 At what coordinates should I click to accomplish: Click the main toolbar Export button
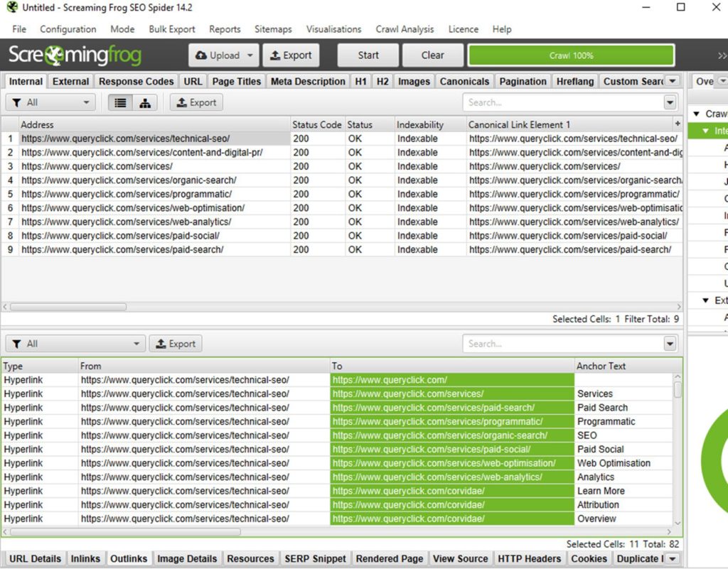pyautogui.click(x=291, y=55)
